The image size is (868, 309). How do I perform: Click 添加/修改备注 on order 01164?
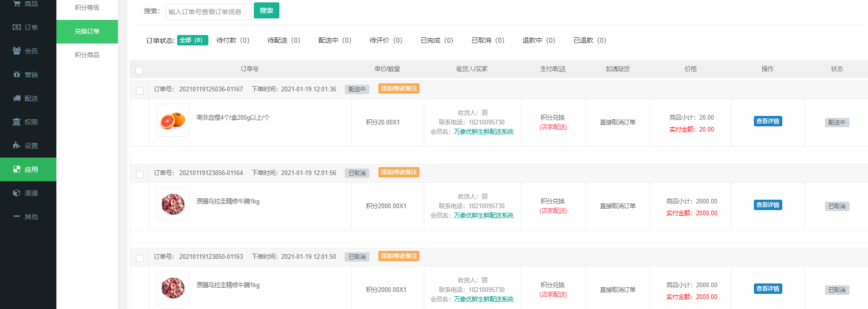tap(399, 172)
